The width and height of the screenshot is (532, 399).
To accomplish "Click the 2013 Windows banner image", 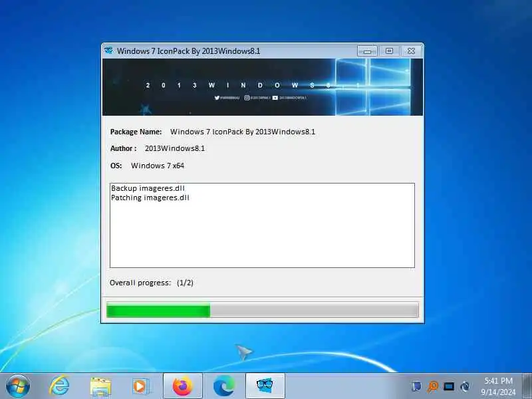I will pyautogui.click(x=263, y=87).
